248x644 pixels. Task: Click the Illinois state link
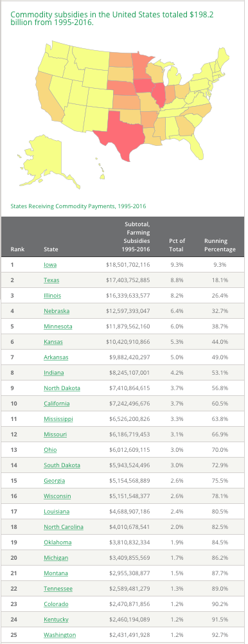tap(52, 296)
